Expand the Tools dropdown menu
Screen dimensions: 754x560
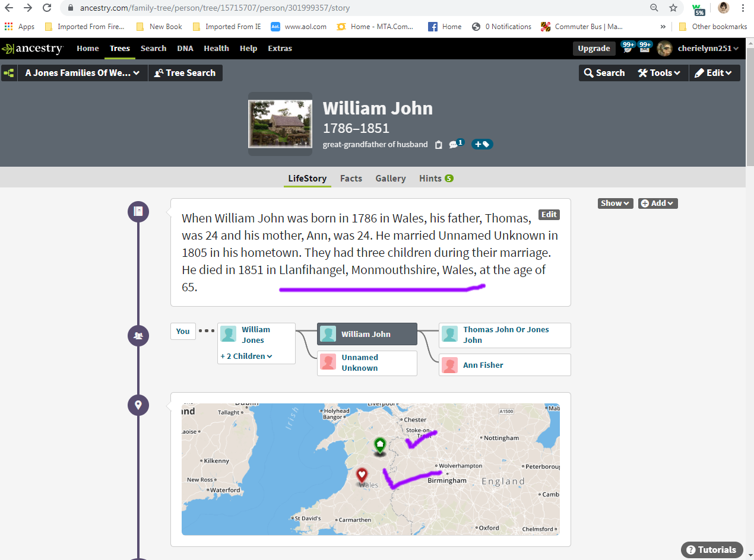659,73
